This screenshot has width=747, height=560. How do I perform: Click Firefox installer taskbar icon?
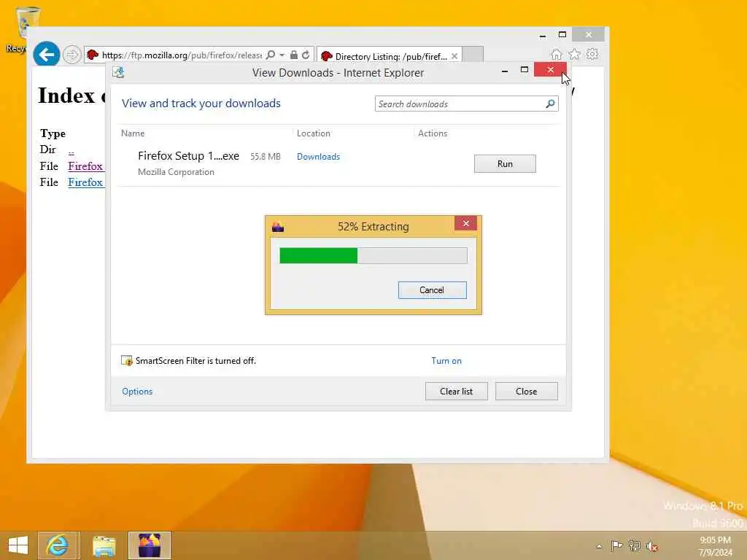coord(149,545)
